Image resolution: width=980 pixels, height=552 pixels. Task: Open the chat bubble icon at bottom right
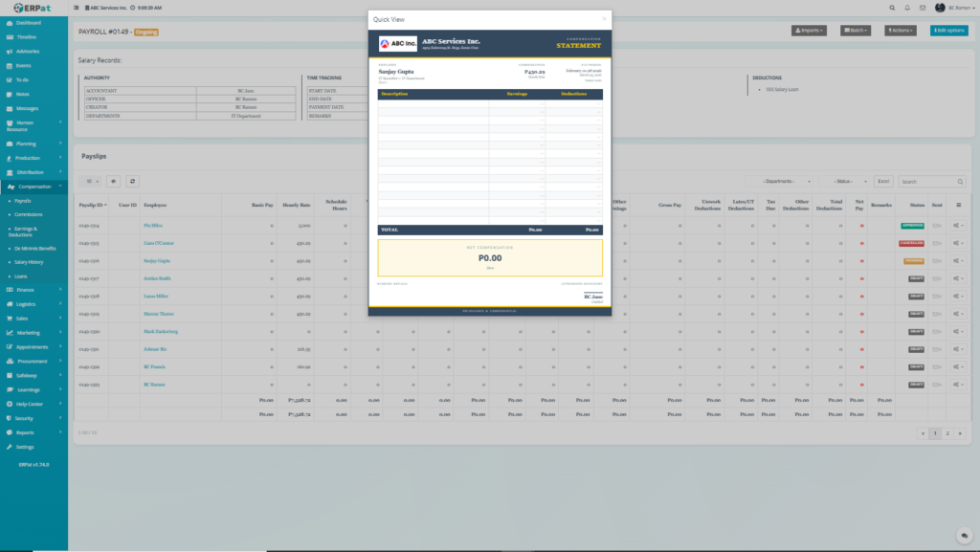pyautogui.click(x=965, y=535)
